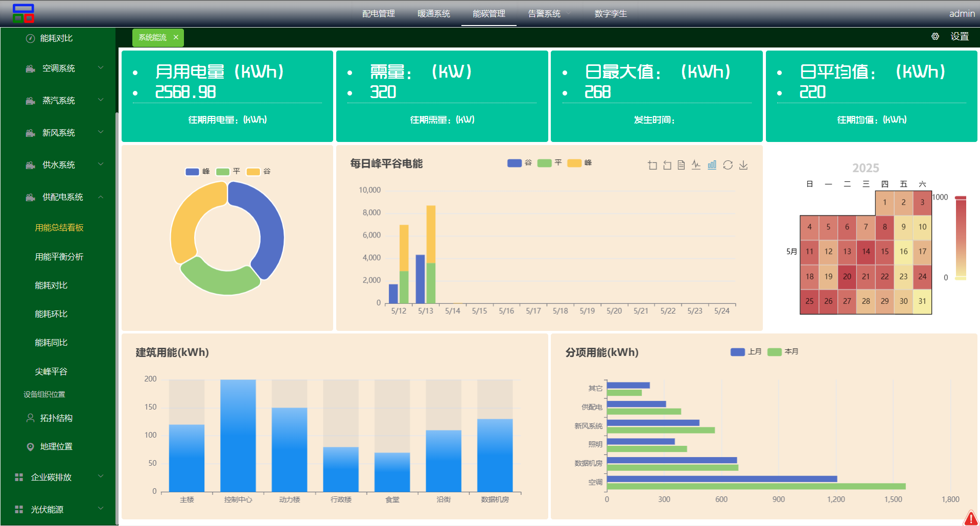Click the red alert warning icon
This screenshot has width=980, height=526.
click(x=970, y=518)
